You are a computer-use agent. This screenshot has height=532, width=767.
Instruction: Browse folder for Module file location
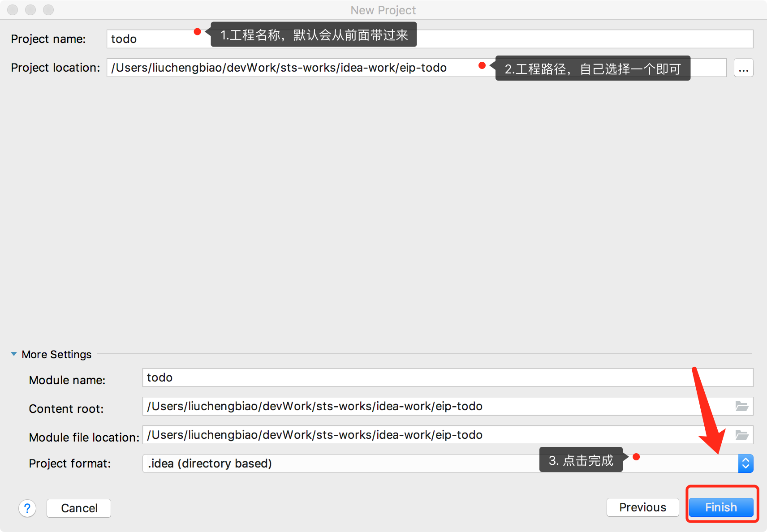coord(742,435)
